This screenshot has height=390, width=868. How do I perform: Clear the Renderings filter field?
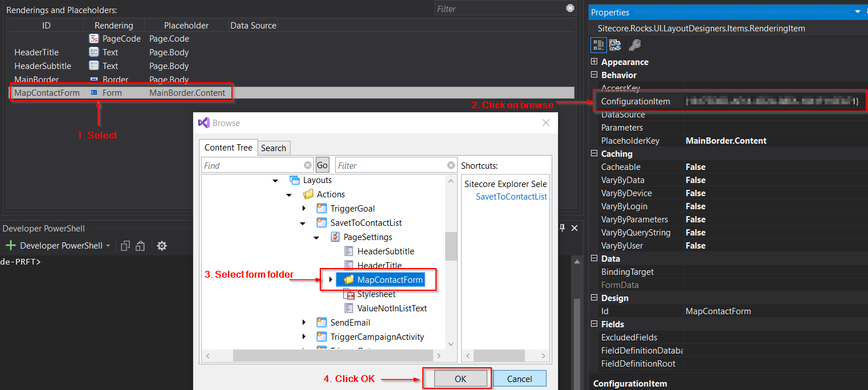pos(570,9)
